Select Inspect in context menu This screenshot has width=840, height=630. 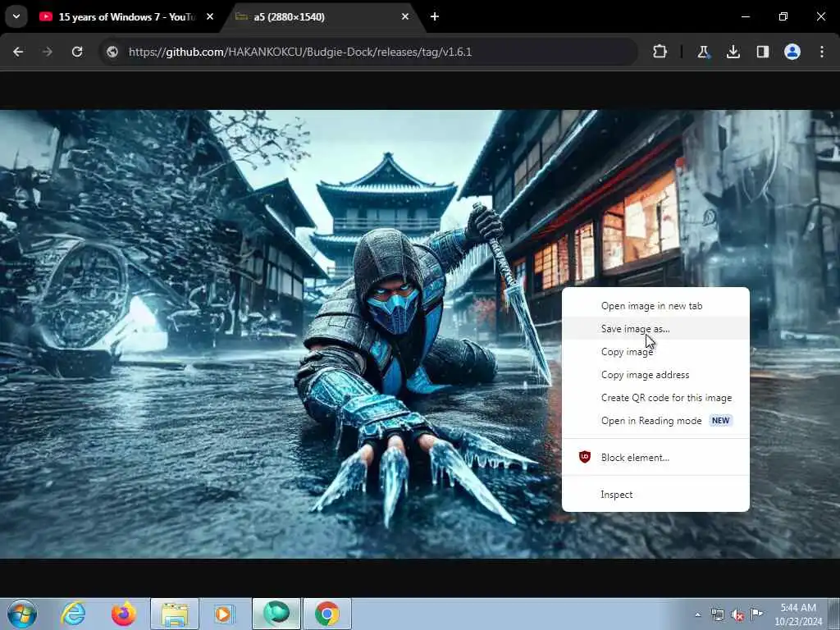tap(655, 495)
